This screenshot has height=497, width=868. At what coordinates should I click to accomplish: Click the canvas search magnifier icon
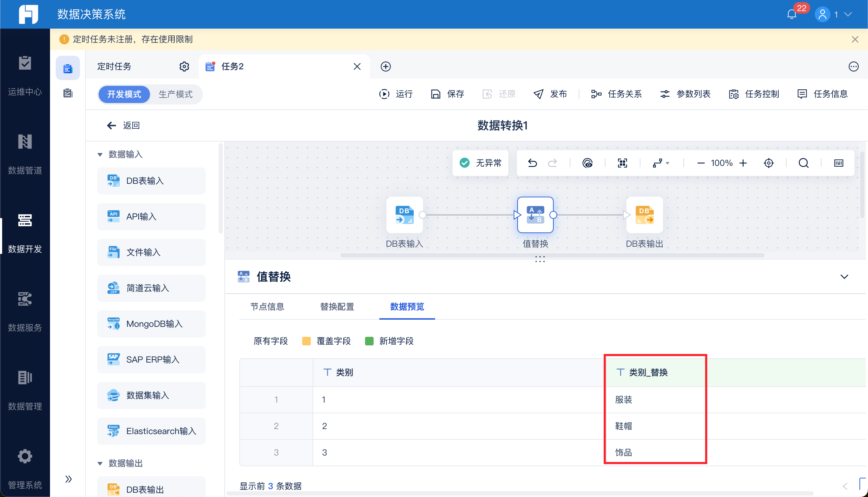point(803,163)
